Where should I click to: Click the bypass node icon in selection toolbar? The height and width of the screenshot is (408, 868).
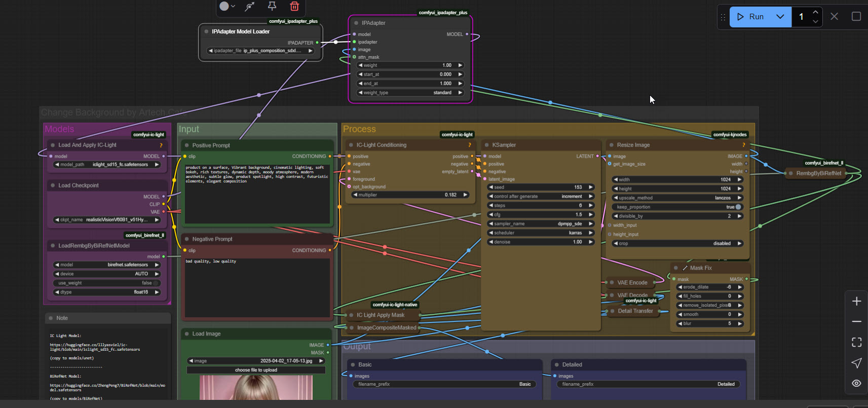pyautogui.click(x=249, y=7)
